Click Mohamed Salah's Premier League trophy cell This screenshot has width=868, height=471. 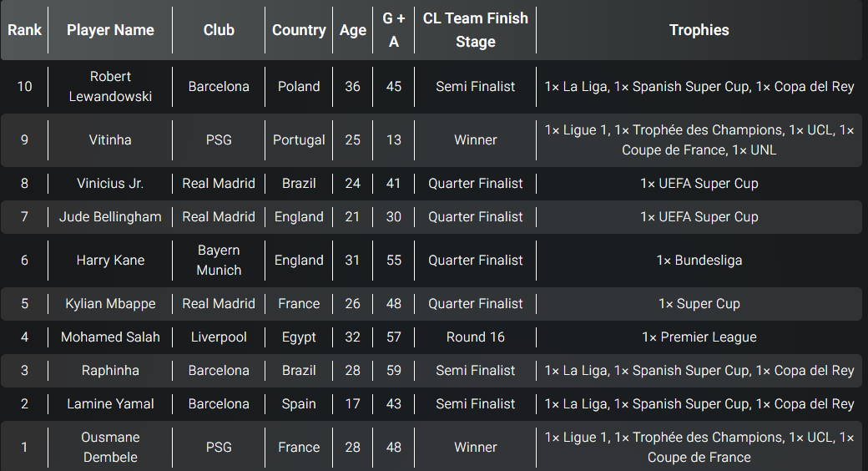point(699,337)
